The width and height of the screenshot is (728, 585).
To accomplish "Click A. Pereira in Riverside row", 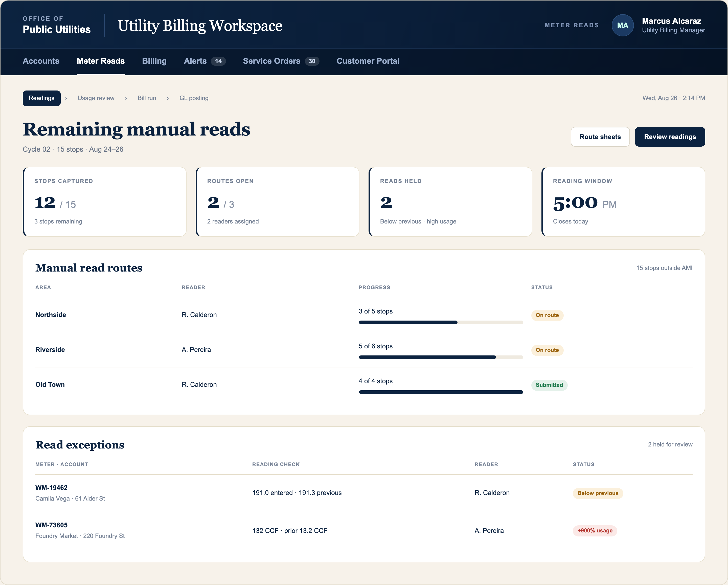I will 196,350.
